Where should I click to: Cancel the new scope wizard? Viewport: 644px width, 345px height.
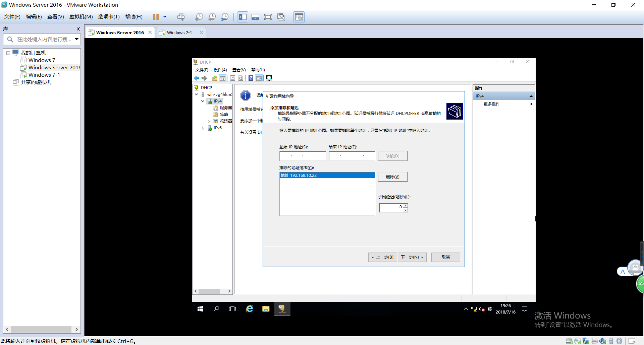tap(445, 257)
